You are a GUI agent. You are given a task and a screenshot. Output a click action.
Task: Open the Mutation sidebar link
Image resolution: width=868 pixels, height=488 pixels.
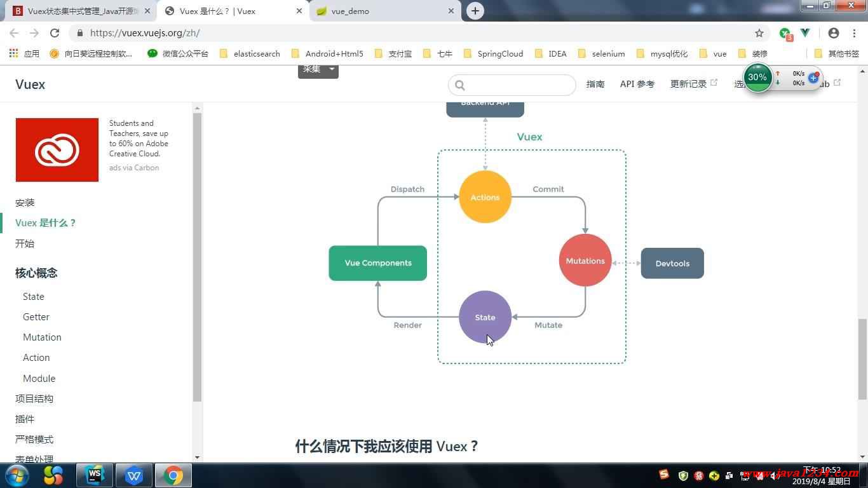coord(42,337)
